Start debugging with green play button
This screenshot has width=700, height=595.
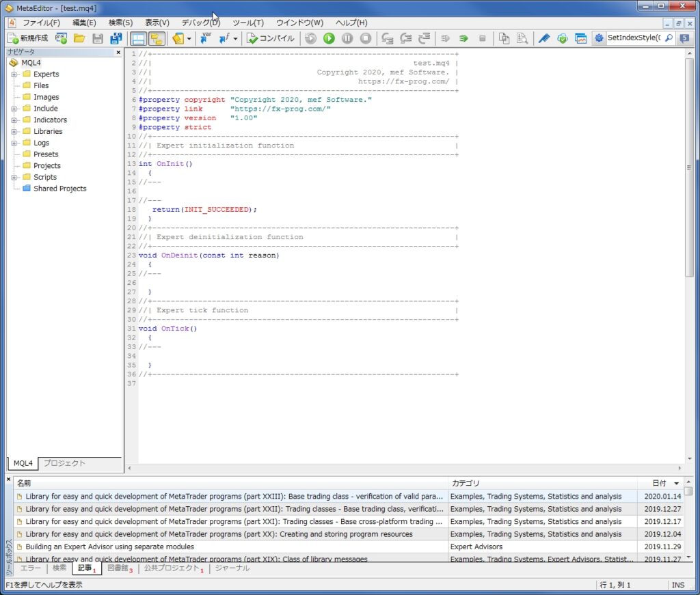click(x=329, y=38)
